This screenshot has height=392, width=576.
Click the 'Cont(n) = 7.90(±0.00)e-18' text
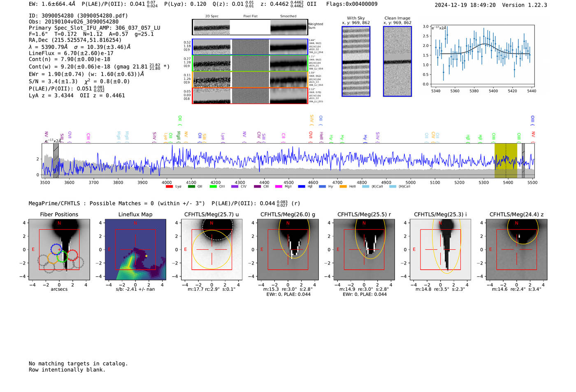tap(70, 59)
